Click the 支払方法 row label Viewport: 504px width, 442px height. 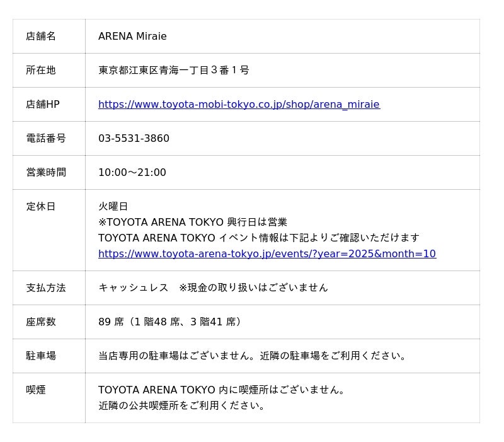[x=46, y=288]
